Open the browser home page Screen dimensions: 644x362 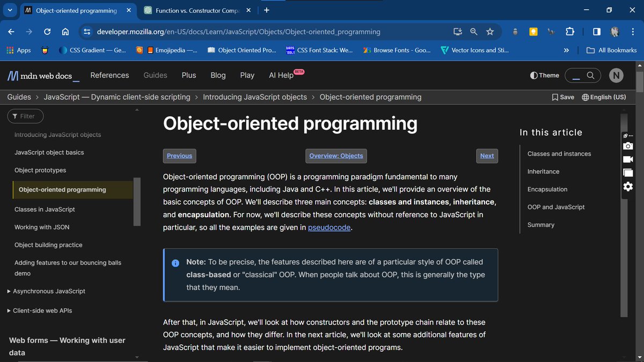(x=65, y=32)
